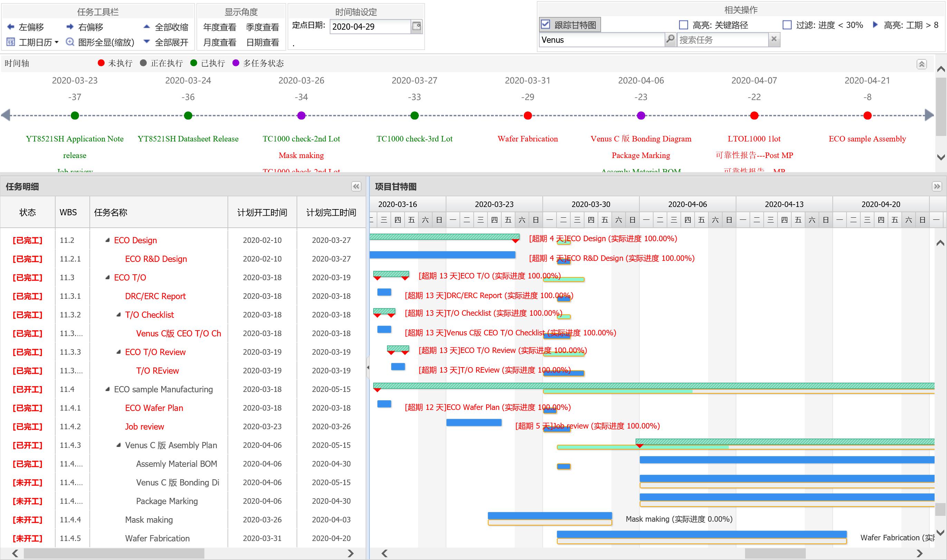Click the 搜索任务 search input field
This screenshot has width=947, height=560.
pyautogui.click(x=722, y=40)
